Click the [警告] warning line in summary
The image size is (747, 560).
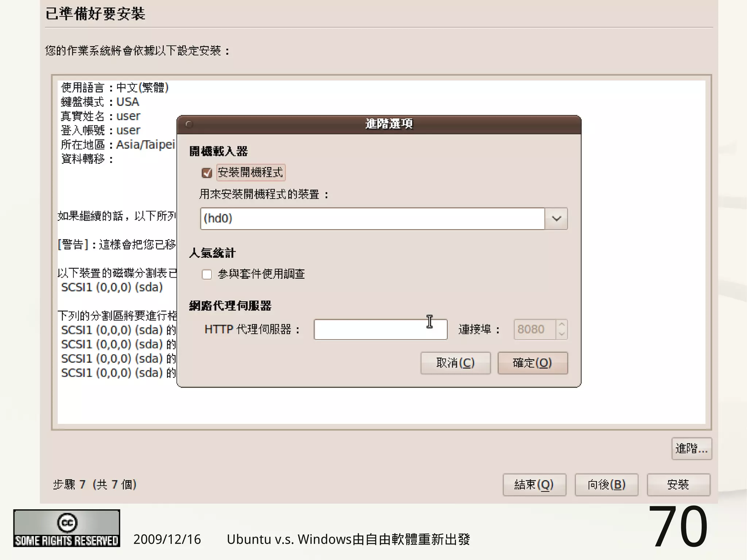[117, 244]
